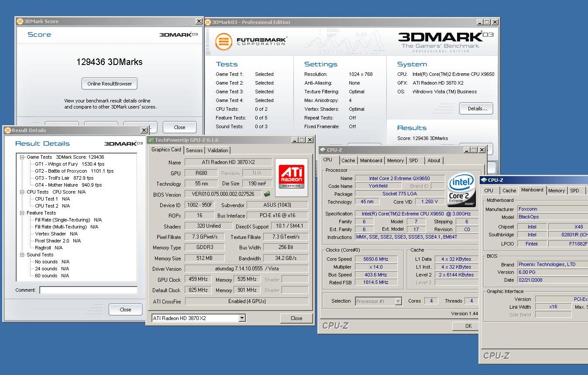The height and width of the screenshot is (375, 588).
Task: Open the graphics card selection dropdown in GPU-Z
Action: (242, 318)
